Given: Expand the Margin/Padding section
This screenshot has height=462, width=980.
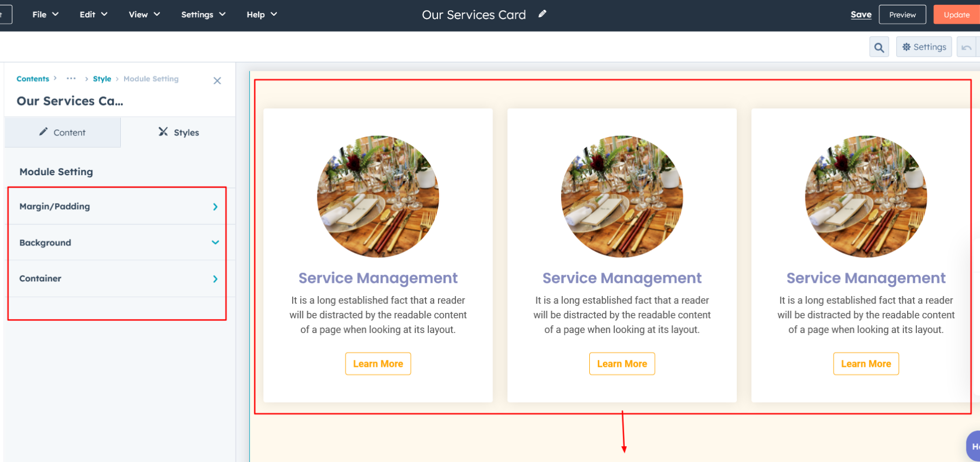Looking at the screenshot, I should 117,207.
